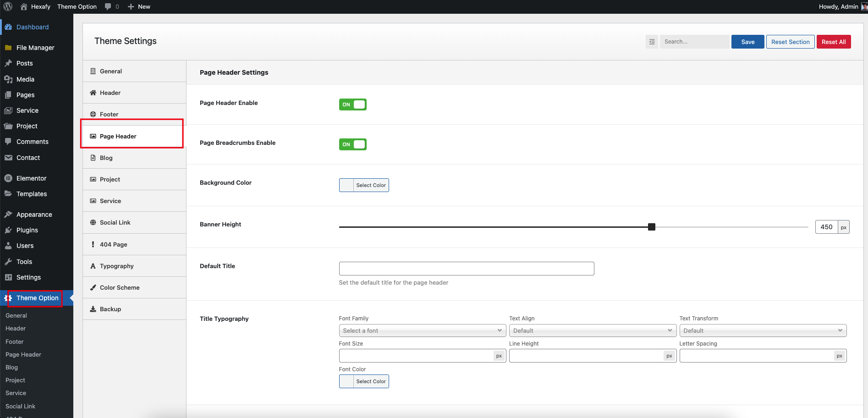Click the Settings sliders icon
This screenshot has height=418, width=868.
pyautogui.click(x=8, y=277)
